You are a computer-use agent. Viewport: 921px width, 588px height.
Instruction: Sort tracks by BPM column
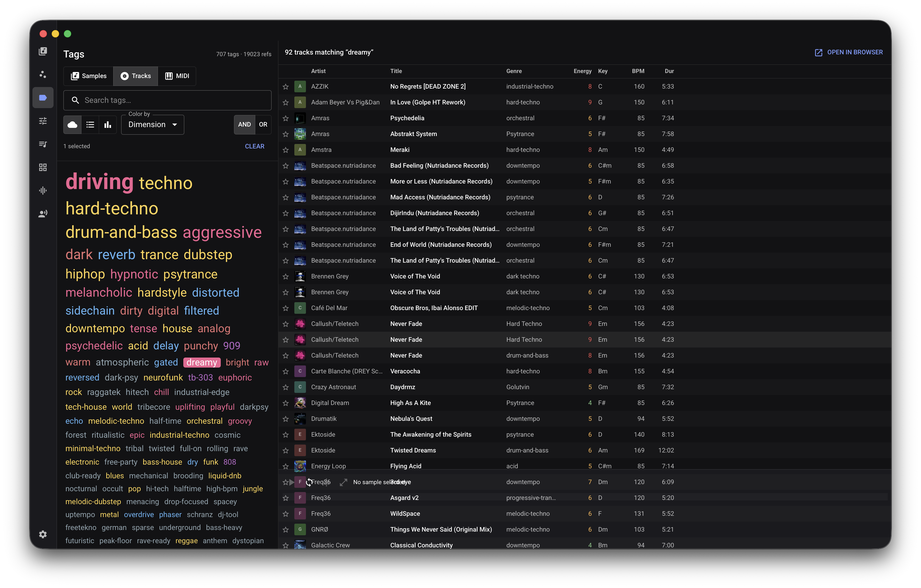(638, 71)
